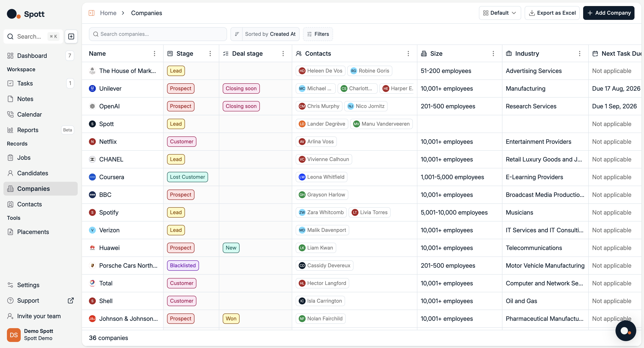Click the Add Company button
Screen dimensions: 644x348
609,13
